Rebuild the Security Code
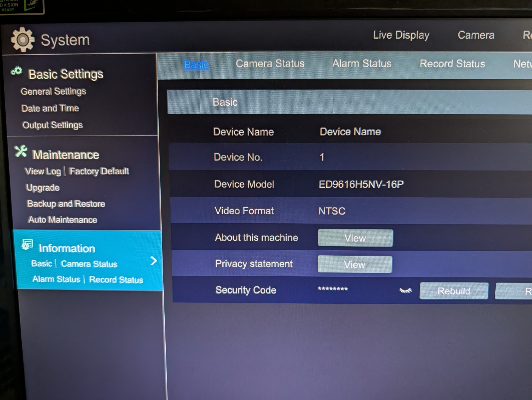The image size is (532, 400). [454, 291]
